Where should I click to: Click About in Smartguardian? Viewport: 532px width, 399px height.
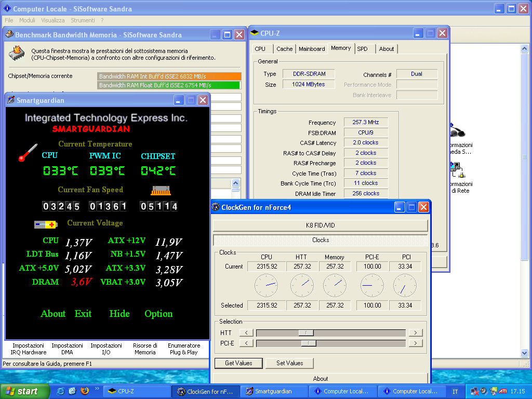53,313
